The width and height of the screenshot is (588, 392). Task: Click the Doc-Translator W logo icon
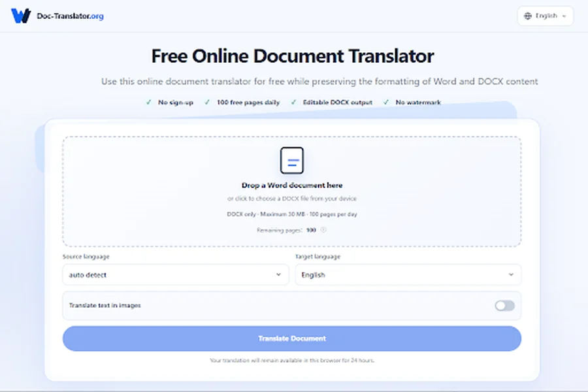coord(21,16)
